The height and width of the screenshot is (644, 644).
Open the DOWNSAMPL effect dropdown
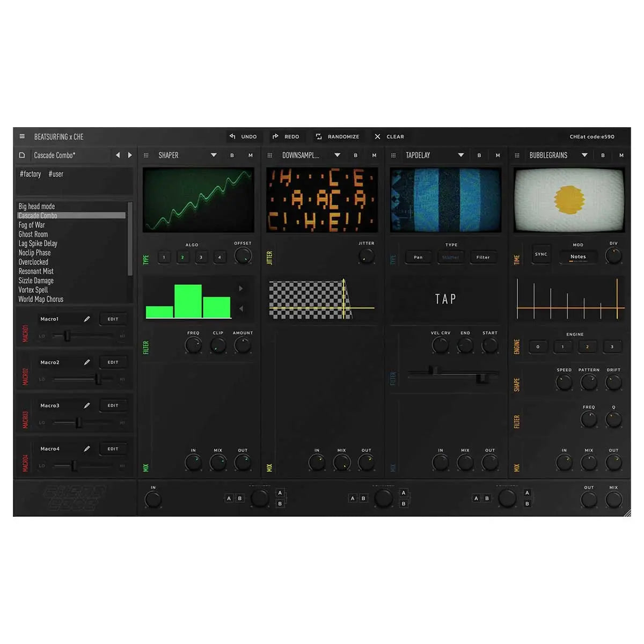coord(338,155)
